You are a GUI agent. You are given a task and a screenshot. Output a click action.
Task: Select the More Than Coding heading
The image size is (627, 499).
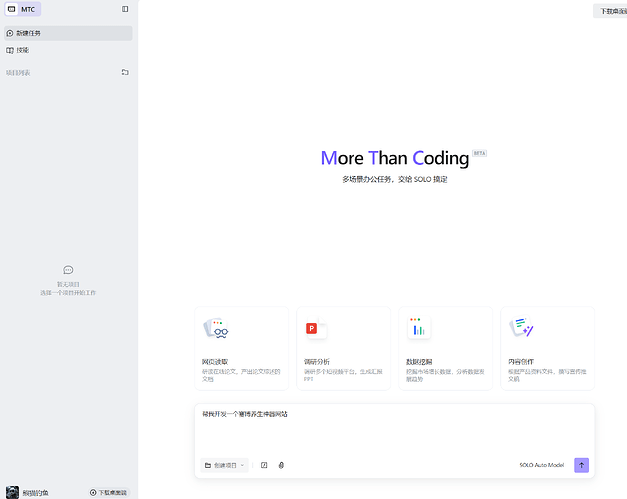tap(395, 158)
